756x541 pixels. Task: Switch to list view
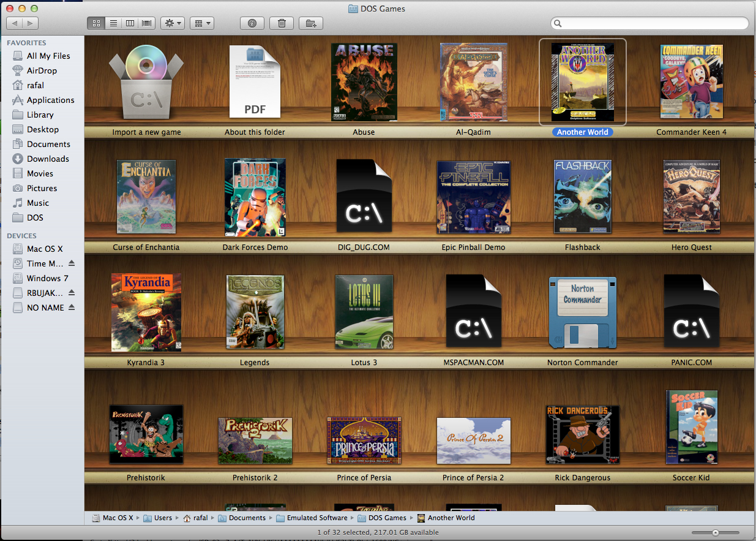[x=113, y=23]
